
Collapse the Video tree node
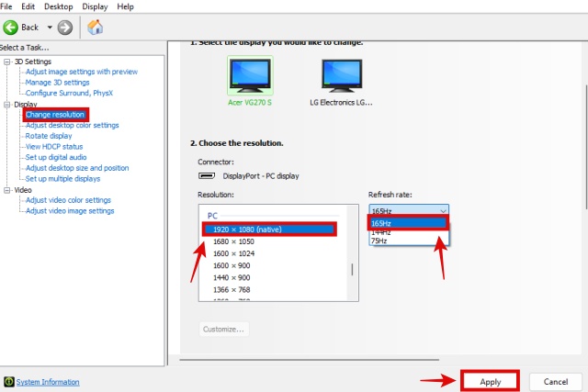click(7, 190)
